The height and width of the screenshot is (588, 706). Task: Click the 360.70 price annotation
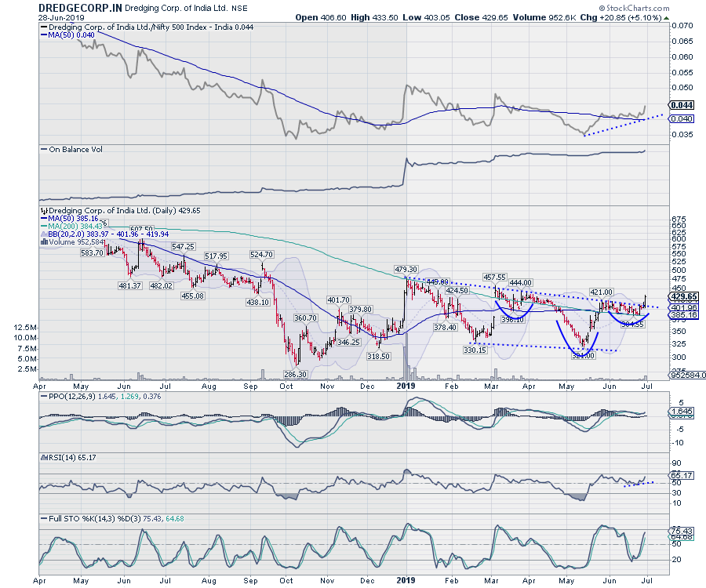[305, 318]
